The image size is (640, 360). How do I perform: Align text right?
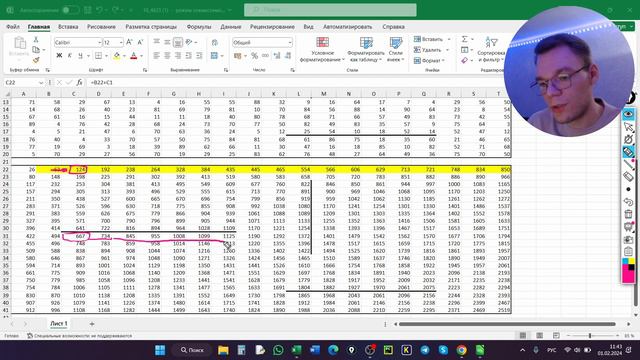tap(178, 56)
